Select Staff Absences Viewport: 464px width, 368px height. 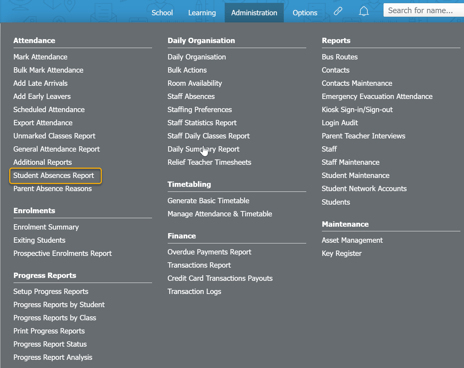tap(191, 96)
